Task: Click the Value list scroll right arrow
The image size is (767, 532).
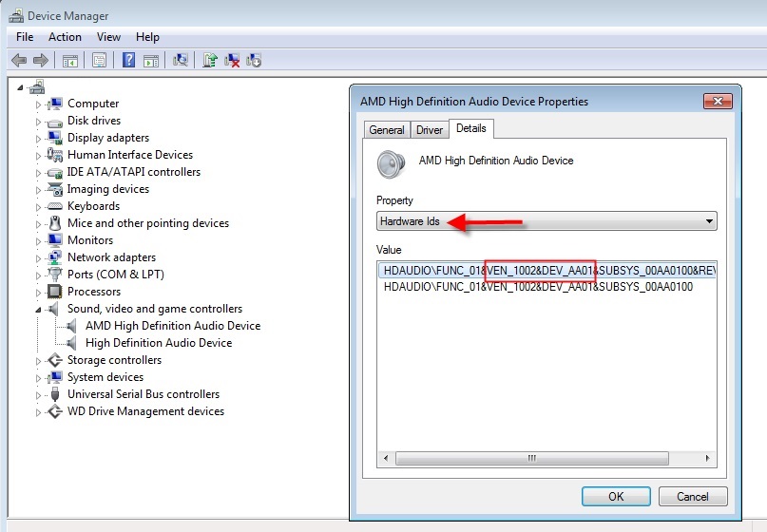Action: tap(707, 458)
